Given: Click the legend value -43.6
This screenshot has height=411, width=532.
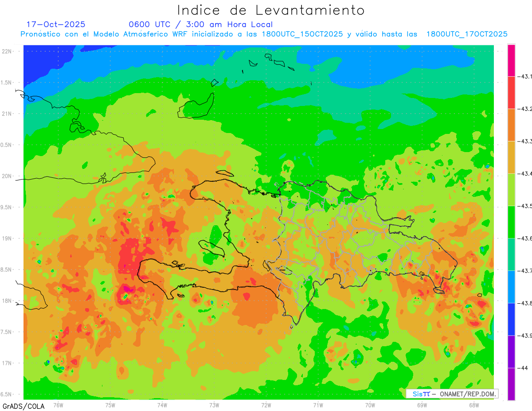Looking at the screenshot, I should pos(524,239).
